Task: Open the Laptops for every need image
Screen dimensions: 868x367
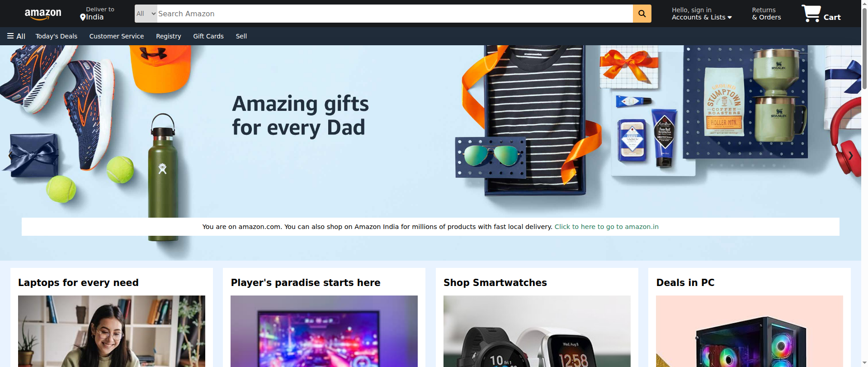Action: point(112,331)
